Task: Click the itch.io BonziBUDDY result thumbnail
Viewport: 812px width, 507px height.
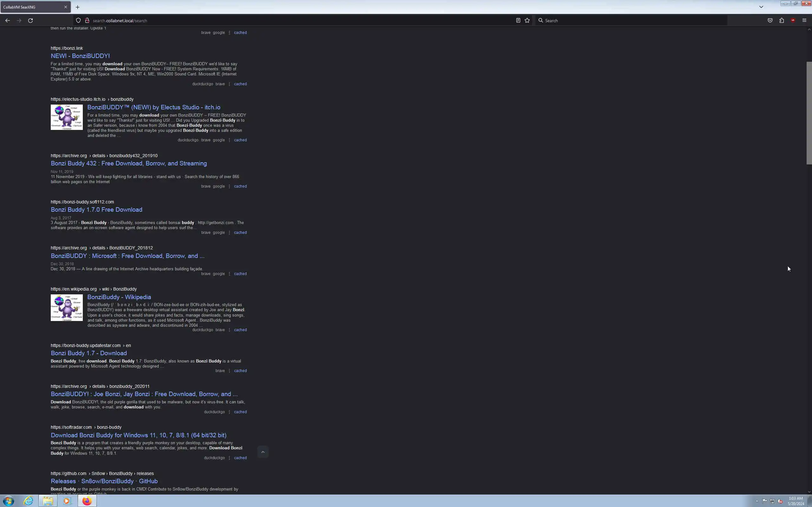Action: coord(66,117)
